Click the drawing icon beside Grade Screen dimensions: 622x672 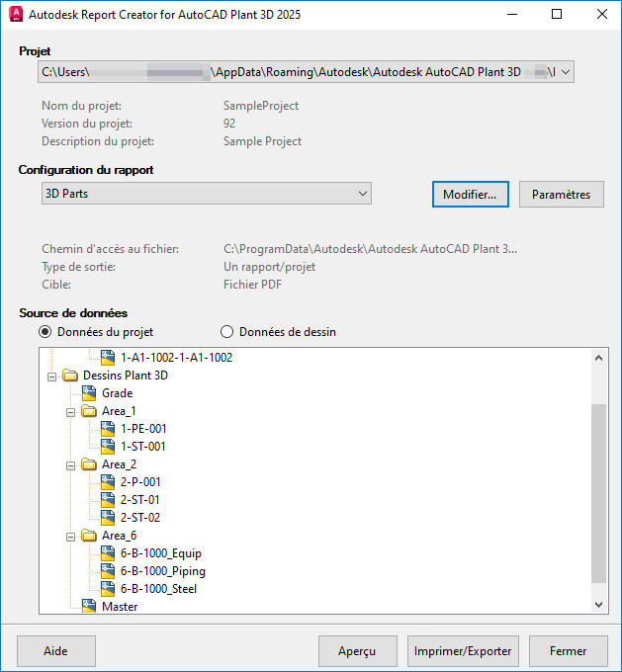coord(89,393)
